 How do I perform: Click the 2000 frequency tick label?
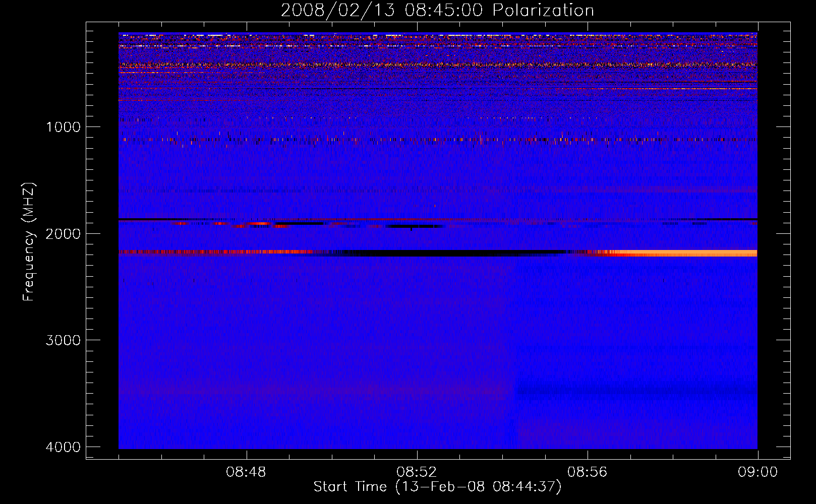[63, 233]
